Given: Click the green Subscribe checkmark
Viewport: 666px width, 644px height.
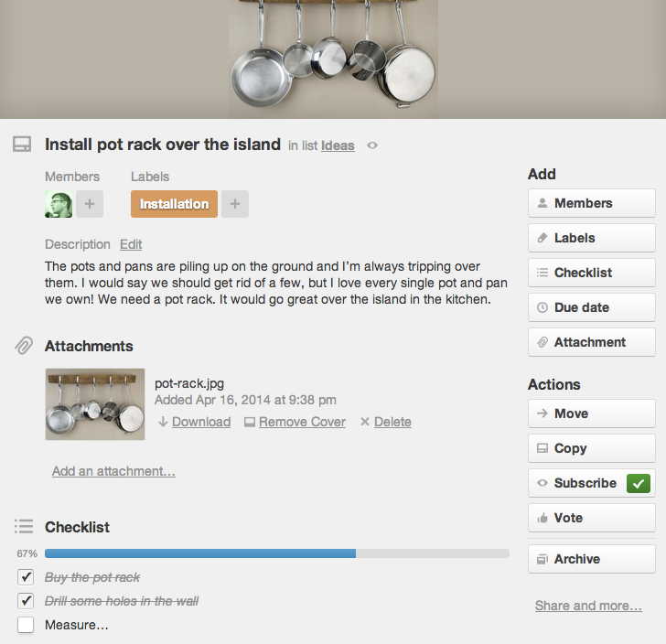Looking at the screenshot, I should pos(638,483).
